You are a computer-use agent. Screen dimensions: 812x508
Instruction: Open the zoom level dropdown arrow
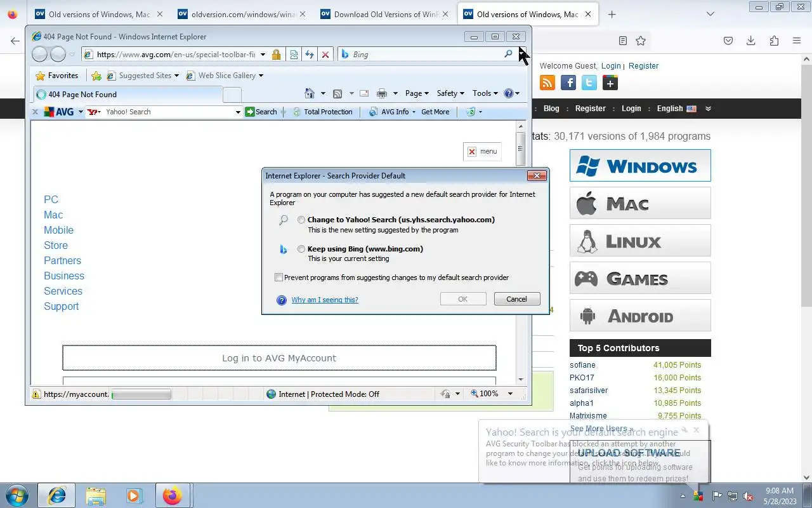509,394
